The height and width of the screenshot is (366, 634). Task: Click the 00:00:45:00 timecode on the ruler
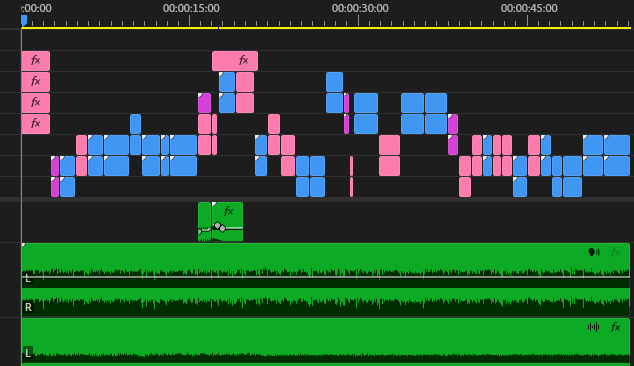[x=529, y=8]
